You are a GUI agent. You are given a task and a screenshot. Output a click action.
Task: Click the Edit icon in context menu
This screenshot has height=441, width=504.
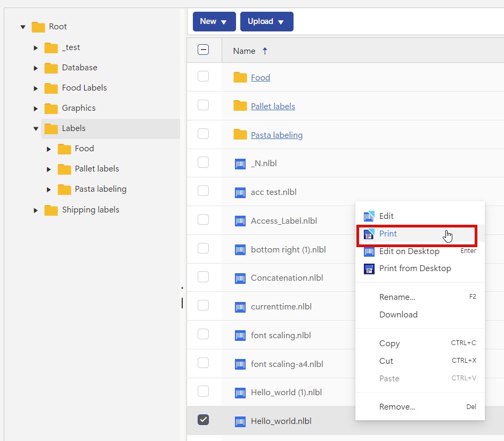click(x=369, y=216)
